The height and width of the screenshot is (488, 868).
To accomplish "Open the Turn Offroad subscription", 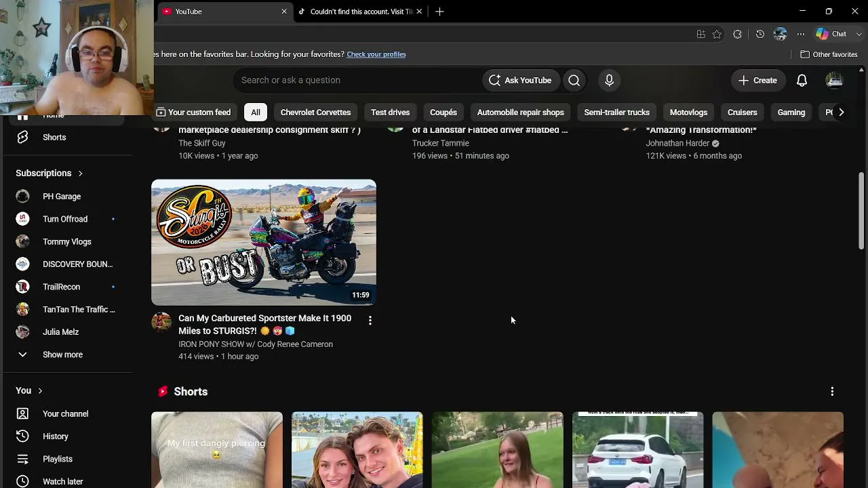I will pyautogui.click(x=66, y=219).
